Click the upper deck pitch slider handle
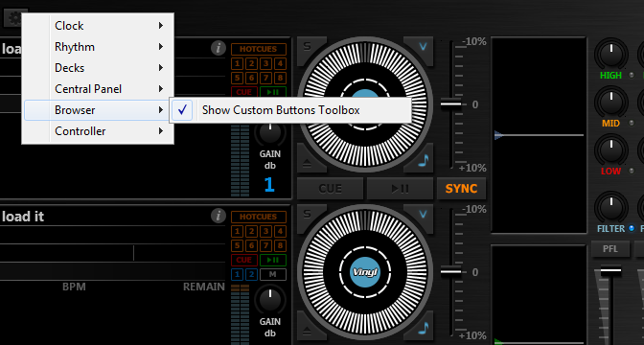 [x=451, y=103]
